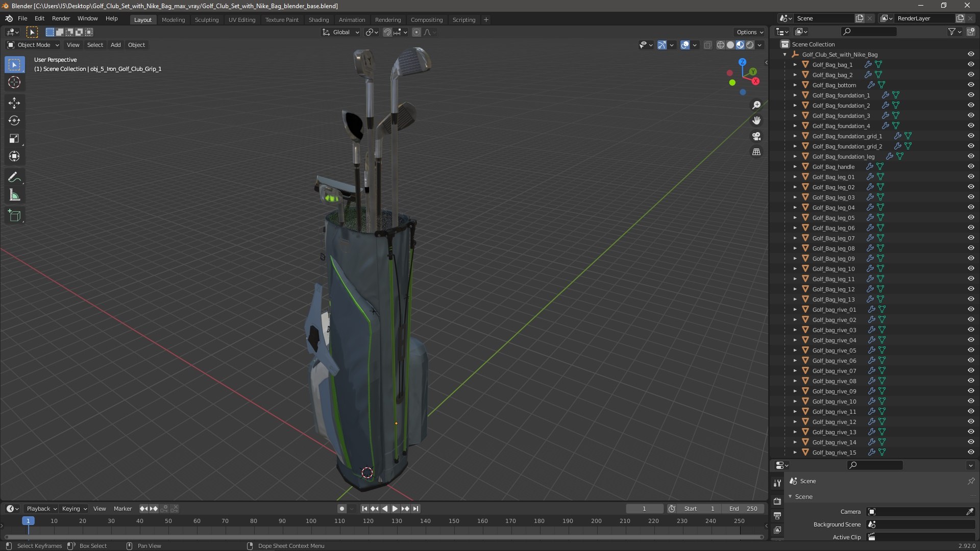Click the End frame 250 field
The width and height of the screenshot is (980, 551).
pyautogui.click(x=743, y=509)
